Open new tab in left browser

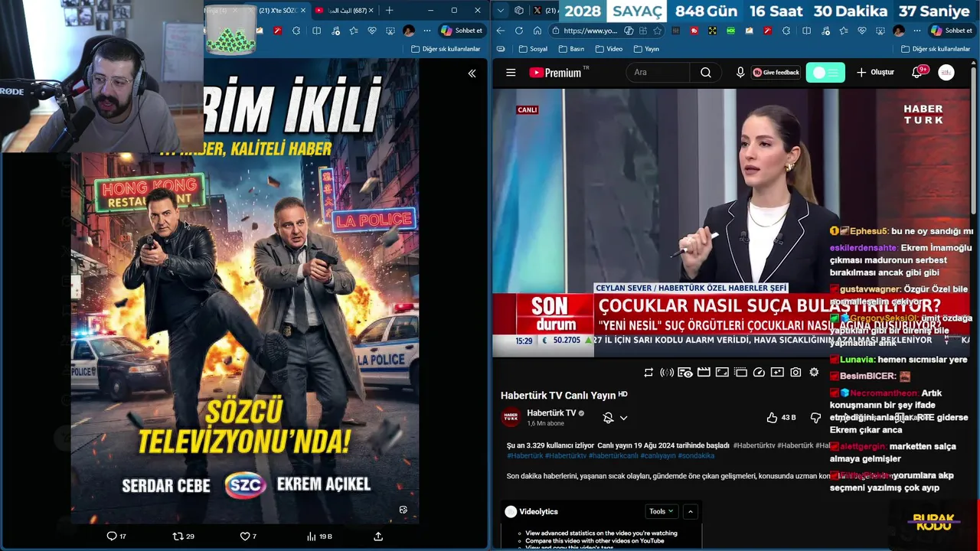click(x=389, y=10)
